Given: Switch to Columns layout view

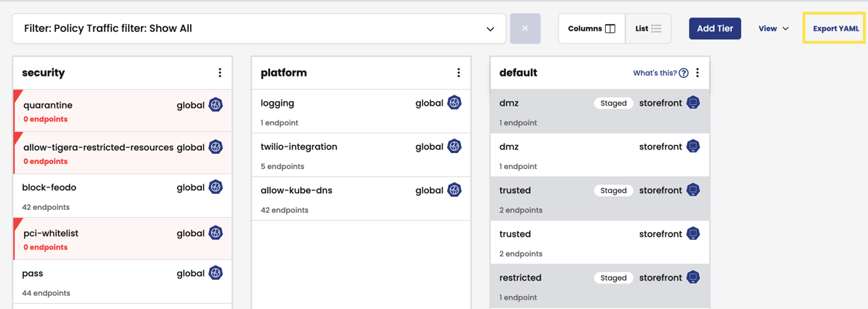Looking at the screenshot, I should pyautogui.click(x=591, y=28).
